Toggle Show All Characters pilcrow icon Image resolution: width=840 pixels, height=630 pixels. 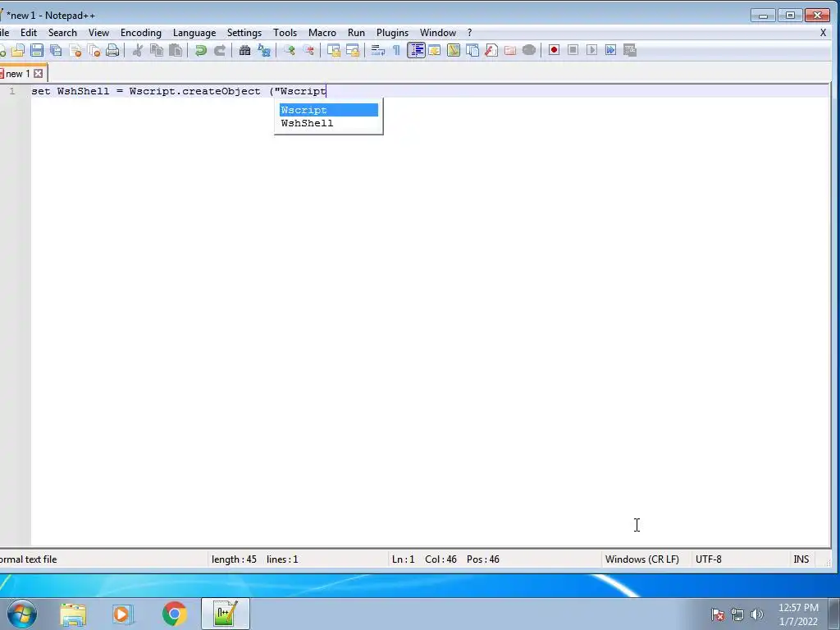396,50
